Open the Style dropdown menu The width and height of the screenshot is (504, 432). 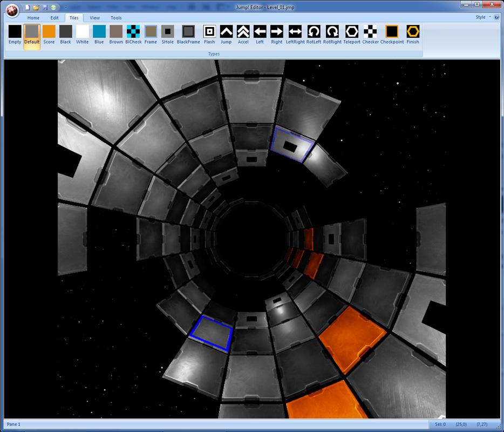click(x=483, y=17)
